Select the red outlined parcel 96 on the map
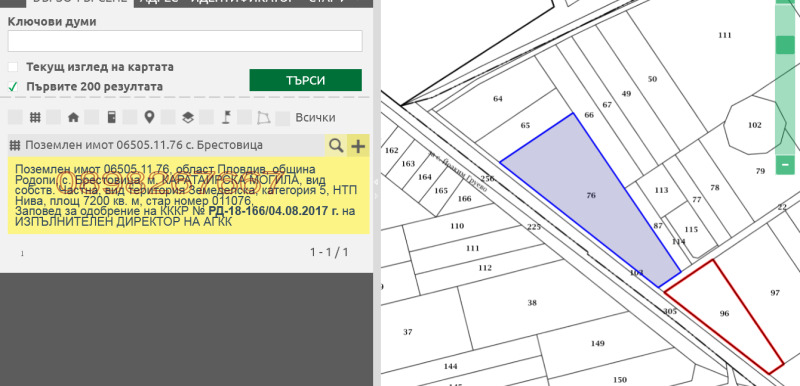This screenshot has height=386, width=800. click(724, 314)
